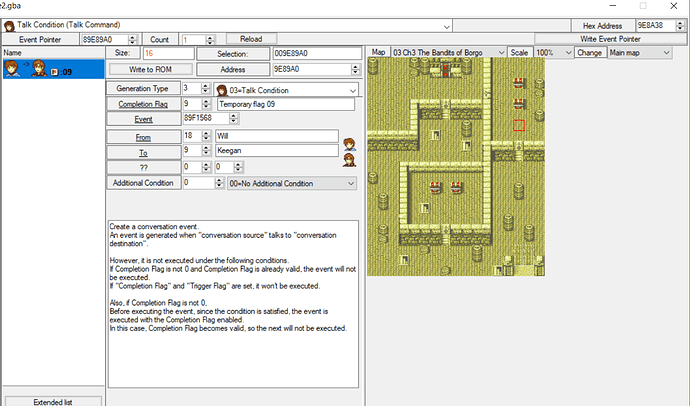
Task: Click the Keegan portrait icon beside To
Action: pyautogui.click(x=349, y=160)
